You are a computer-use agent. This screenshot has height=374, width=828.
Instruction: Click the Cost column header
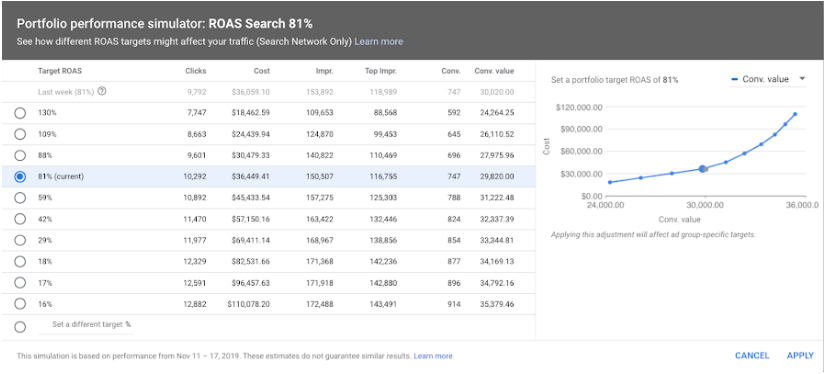coord(261,71)
